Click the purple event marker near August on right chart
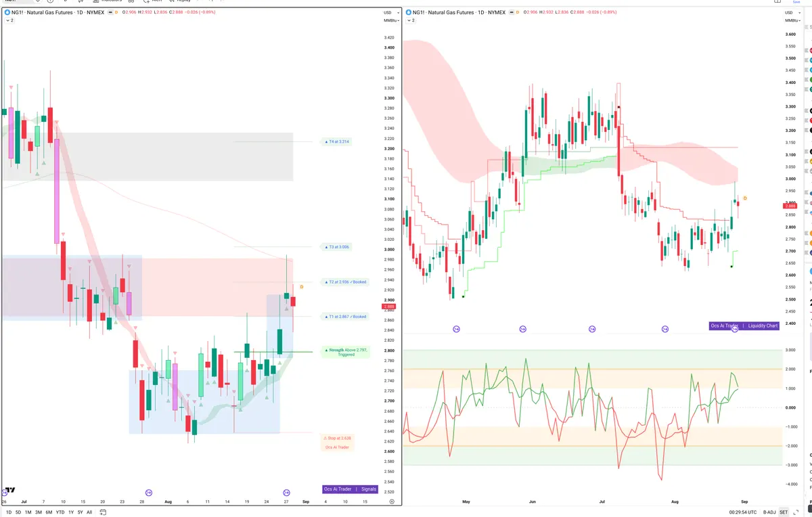812x517 pixels. [664, 329]
